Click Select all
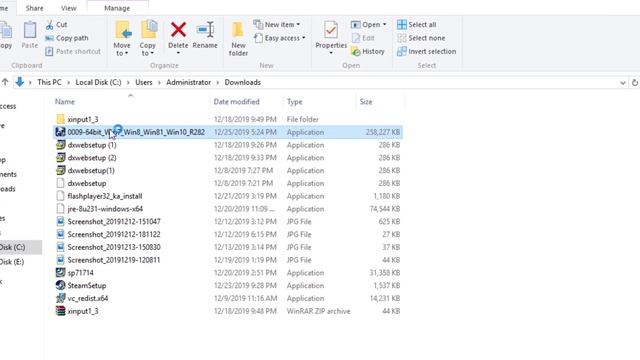The image size is (640, 360). click(x=416, y=24)
